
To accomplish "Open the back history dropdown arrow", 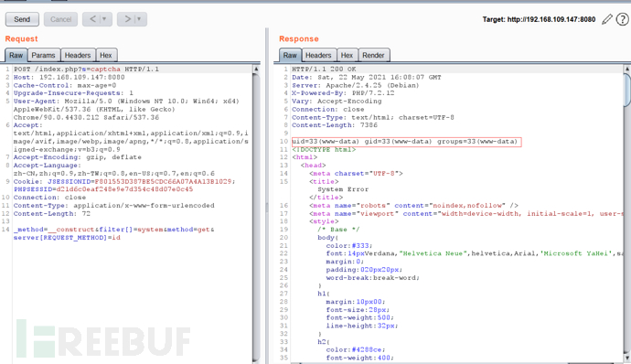I will [104, 19].
